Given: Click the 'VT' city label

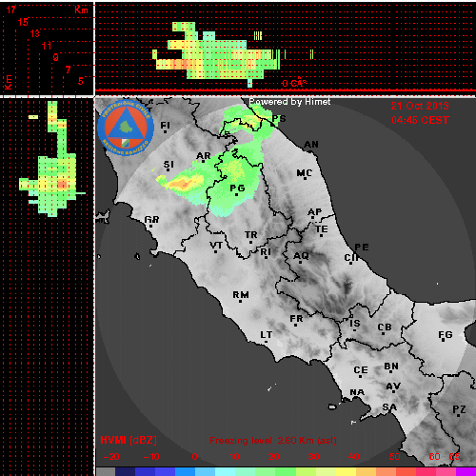Looking at the screenshot, I should pyautogui.click(x=216, y=246).
